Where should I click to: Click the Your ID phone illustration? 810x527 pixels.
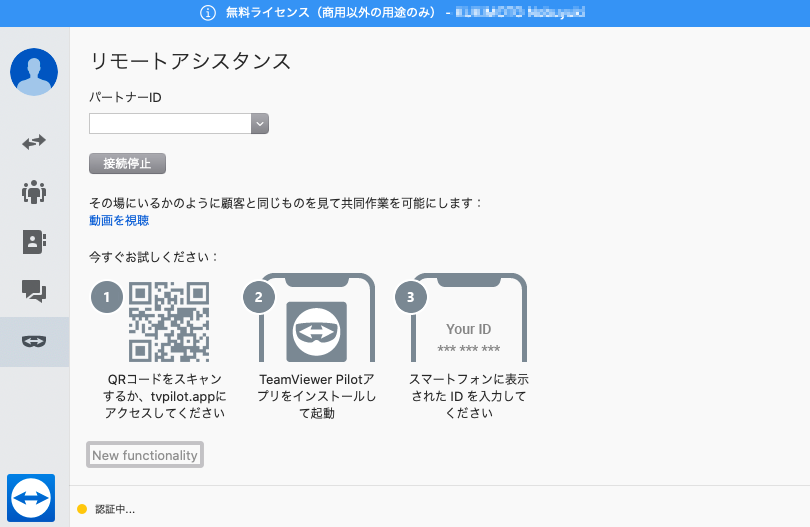469,318
